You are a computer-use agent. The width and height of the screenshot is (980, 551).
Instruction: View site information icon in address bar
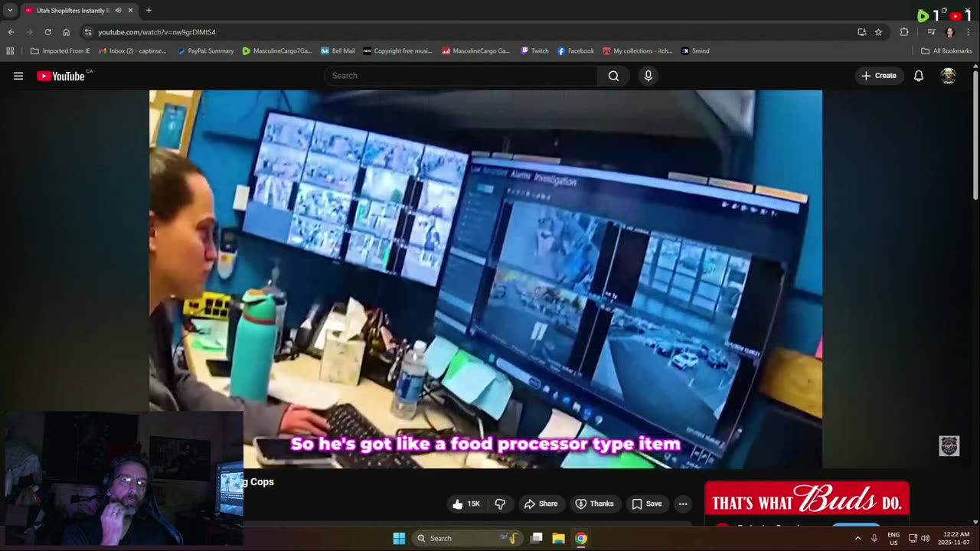tap(88, 32)
